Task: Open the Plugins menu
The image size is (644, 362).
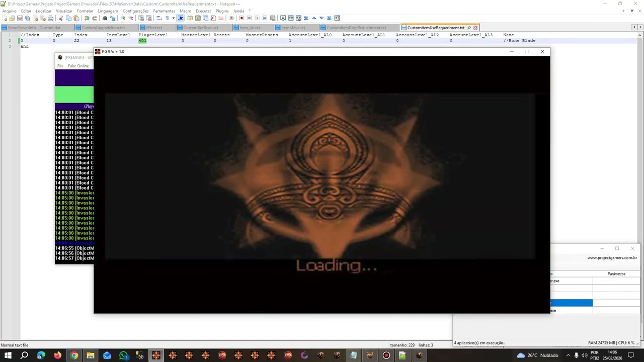Action: tap(222, 11)
